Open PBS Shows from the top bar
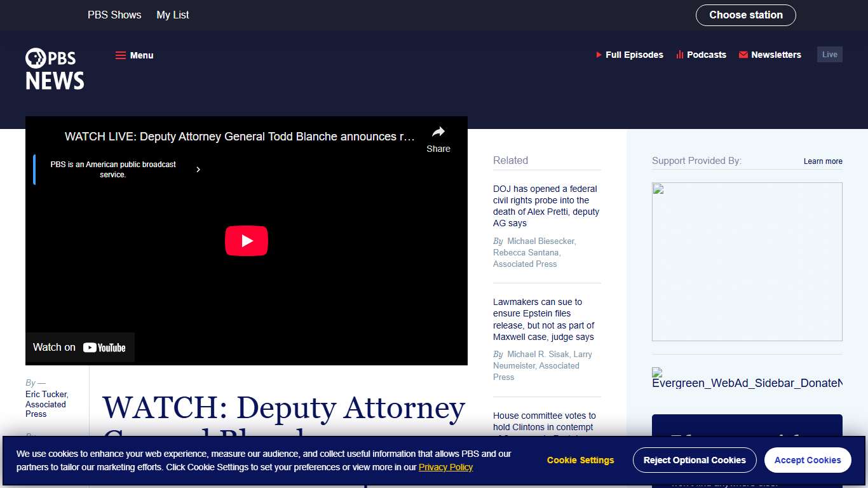The height and width of the screenshot is (488, 868). pyautogui.click(x=114, y=15)
